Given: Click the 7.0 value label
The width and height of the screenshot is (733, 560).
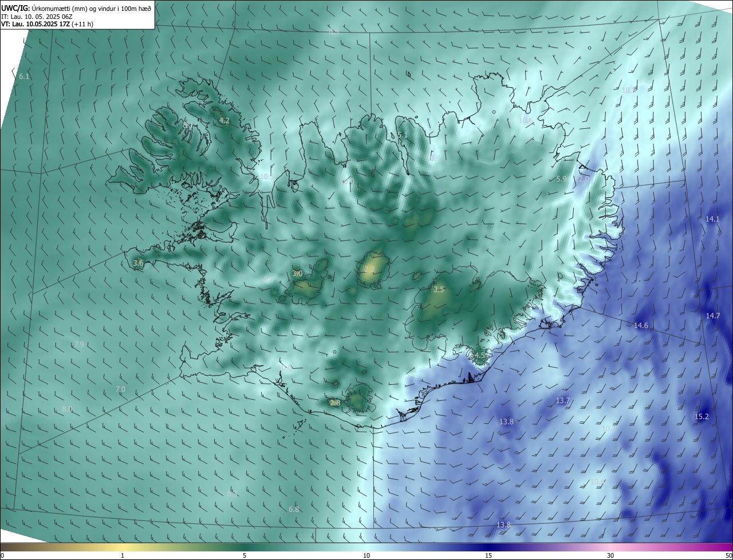Looking at the screenshot, I should tap(120, 389).
